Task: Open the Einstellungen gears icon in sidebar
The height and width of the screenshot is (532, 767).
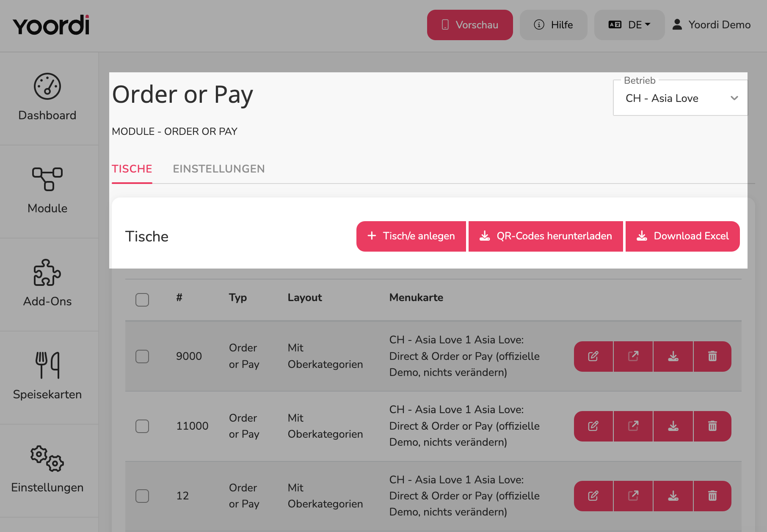Action: [x=47, y=458]
